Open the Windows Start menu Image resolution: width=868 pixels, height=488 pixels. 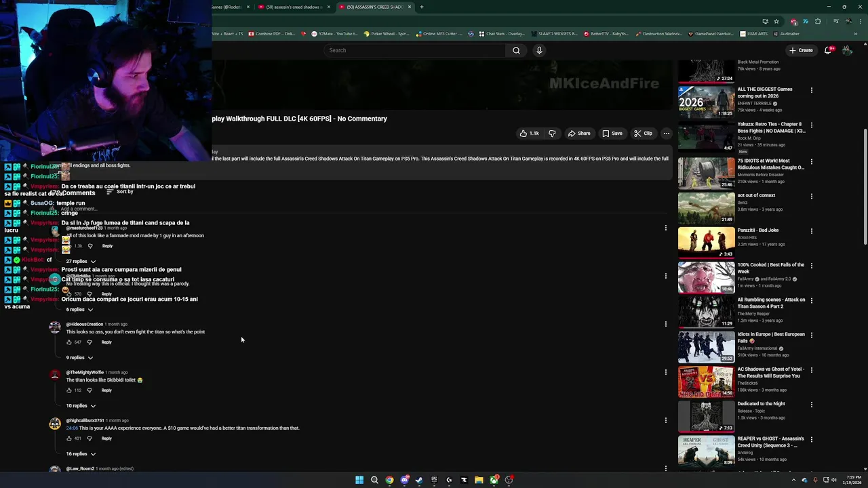pos(359,480)
